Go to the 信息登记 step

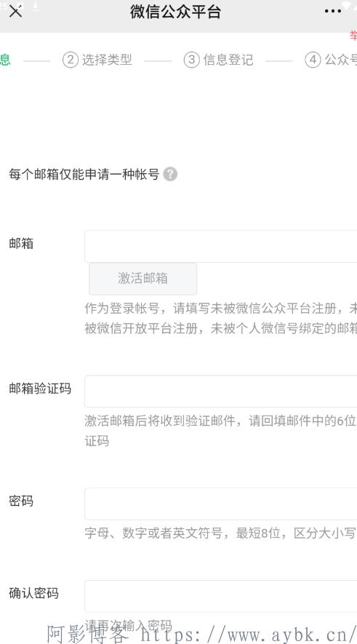click(x=228, y=60)
